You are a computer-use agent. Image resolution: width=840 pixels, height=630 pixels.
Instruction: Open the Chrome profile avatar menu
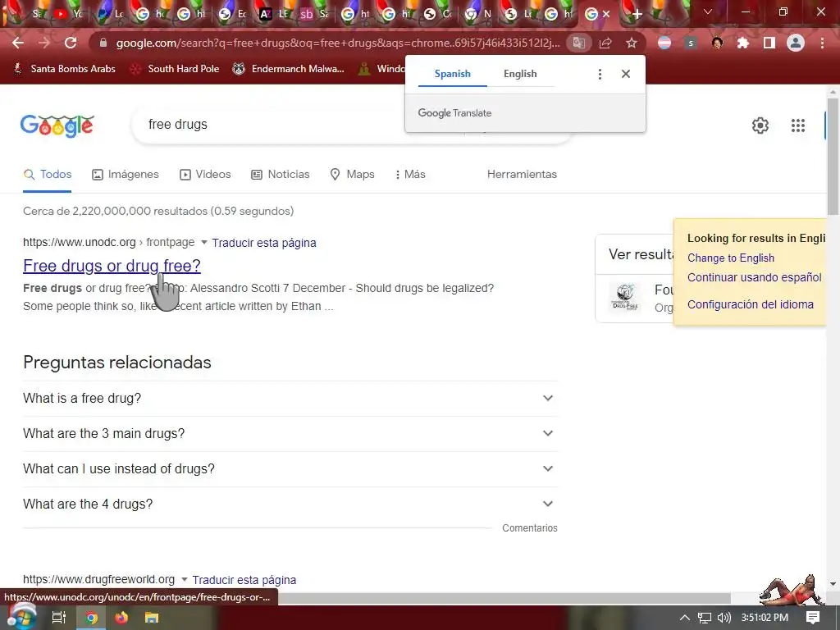coord(796,43)
